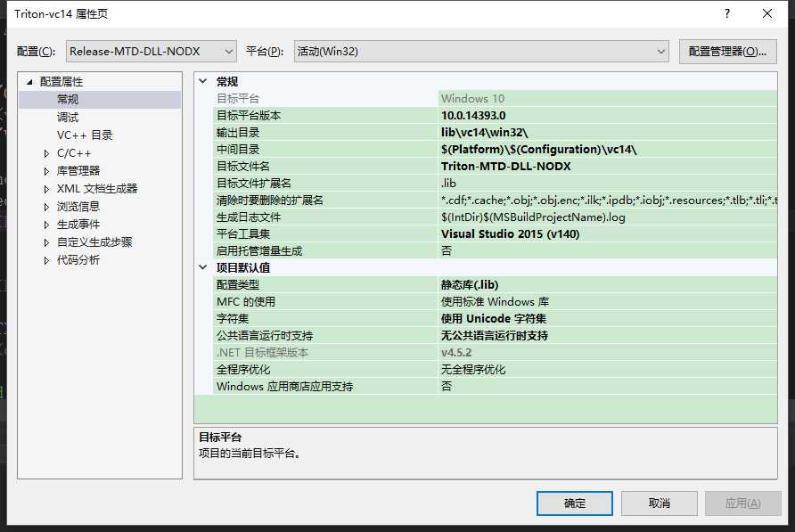Click the 目标平台版本 value 10.0.14393.0
795x532 pixels.
pos(608,115)
